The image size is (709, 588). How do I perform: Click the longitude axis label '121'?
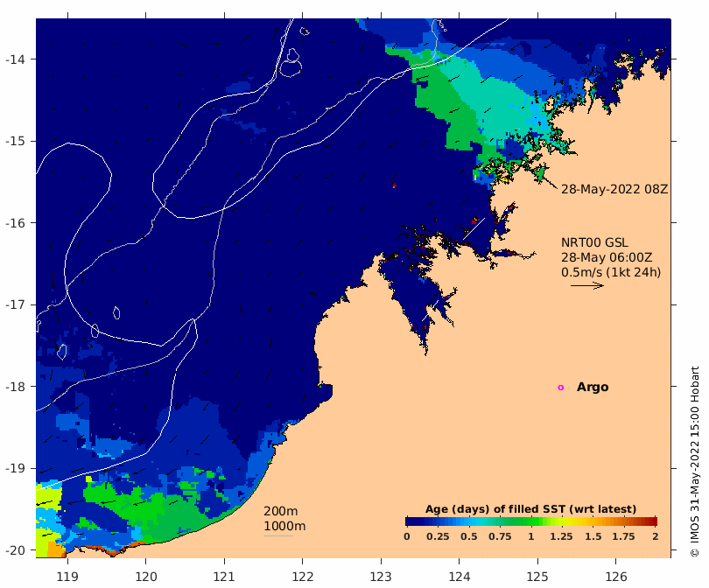[224, 577]
